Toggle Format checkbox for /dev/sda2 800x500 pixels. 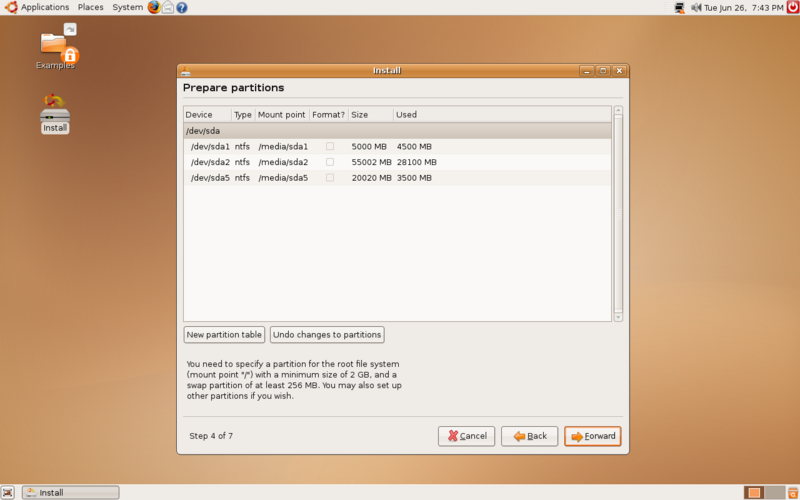tap(330, 162)
